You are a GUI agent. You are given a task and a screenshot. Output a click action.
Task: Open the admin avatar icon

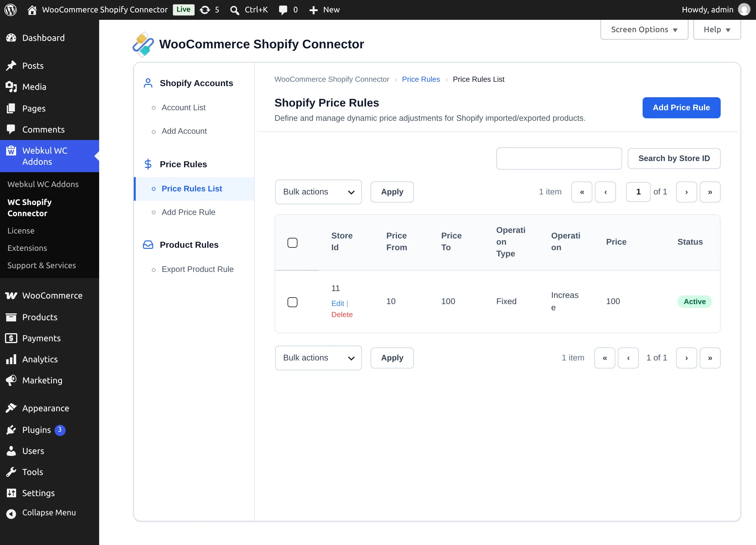pos(744,10)
